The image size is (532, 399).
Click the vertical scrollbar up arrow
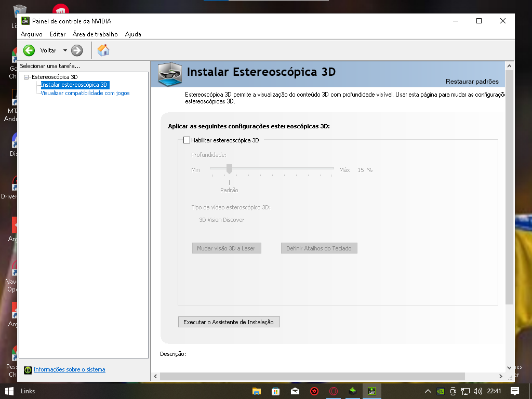click(x=509, y=66)
